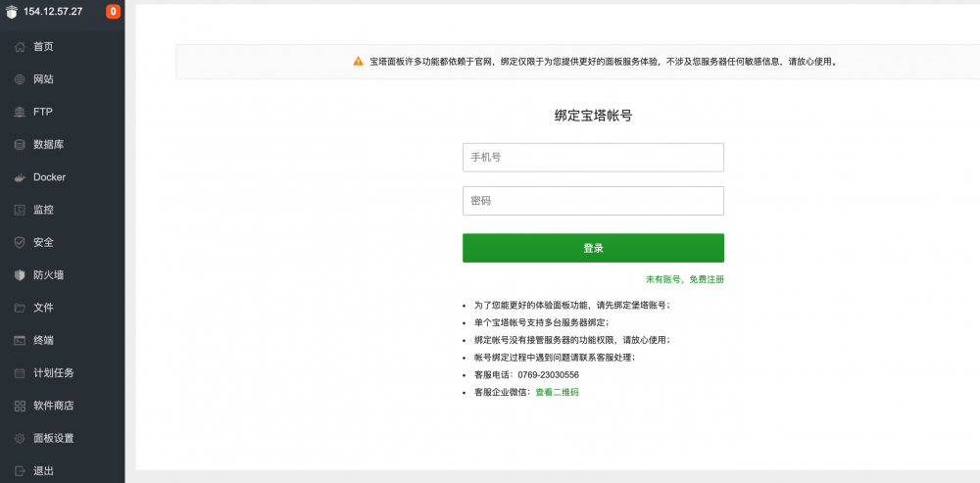Click the FTP icon in sidebar
980x483 pixels.
click(x=20, y=112)
